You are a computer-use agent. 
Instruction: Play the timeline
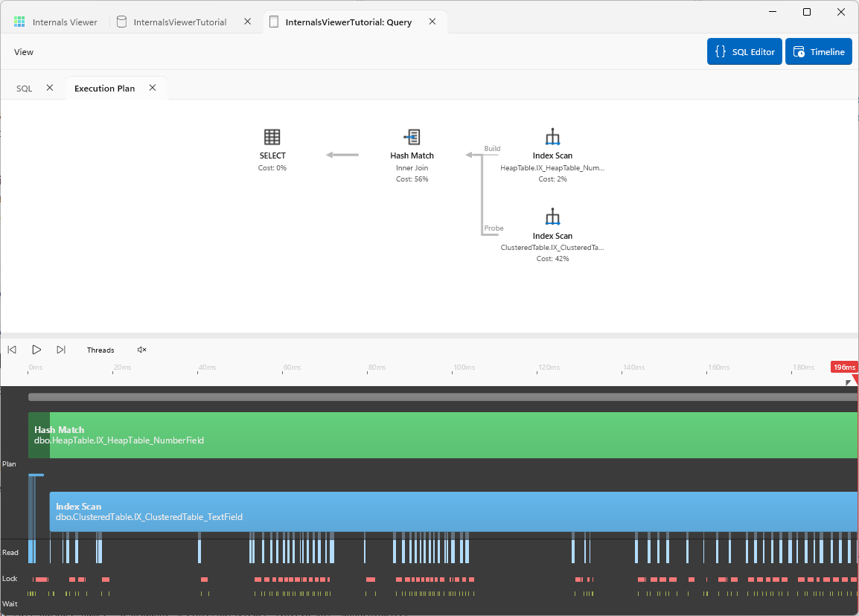pos(36,350)
